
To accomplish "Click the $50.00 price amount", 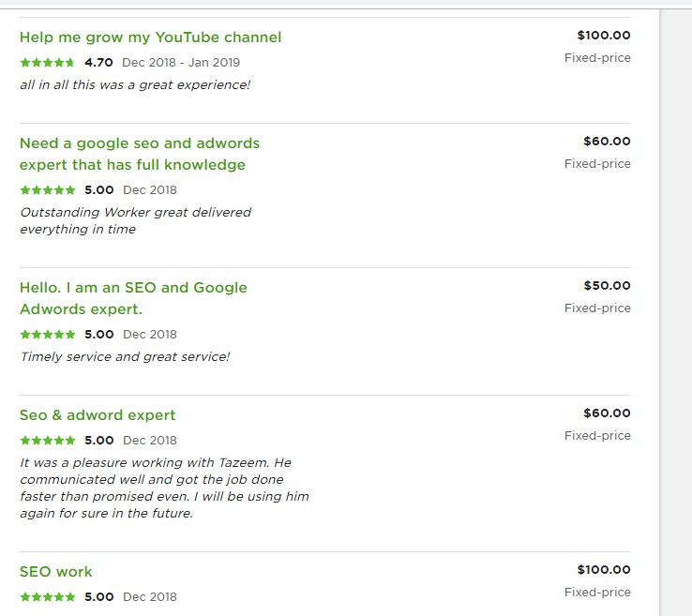I will [607, 286].
